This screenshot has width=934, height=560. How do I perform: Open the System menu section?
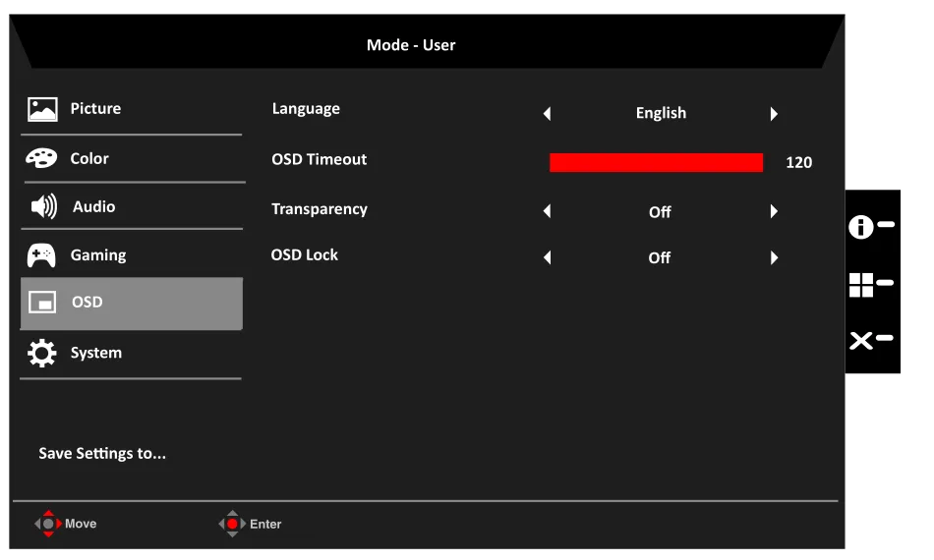(96, 354)
